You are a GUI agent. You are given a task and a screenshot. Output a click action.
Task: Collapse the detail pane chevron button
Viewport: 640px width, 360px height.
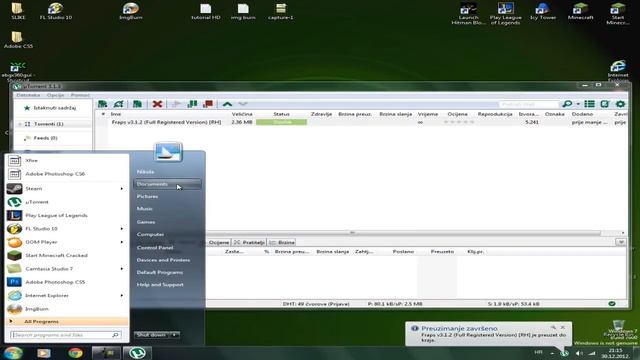pos(621,242)
